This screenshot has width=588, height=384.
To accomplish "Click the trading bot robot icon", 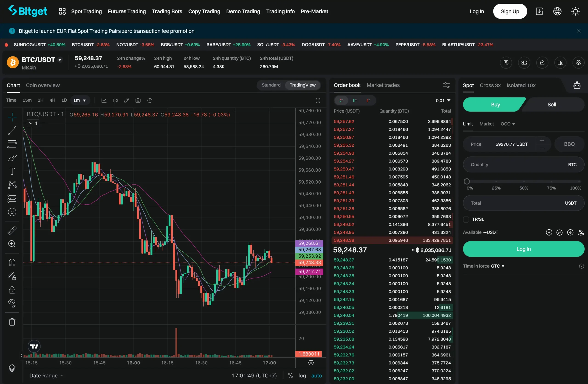I will point(577,85).
